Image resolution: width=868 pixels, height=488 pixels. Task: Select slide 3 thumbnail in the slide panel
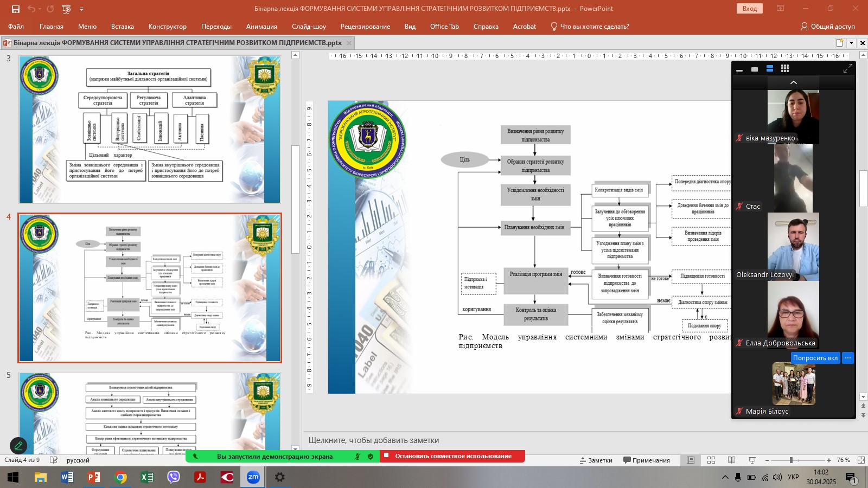pos(150,130)
